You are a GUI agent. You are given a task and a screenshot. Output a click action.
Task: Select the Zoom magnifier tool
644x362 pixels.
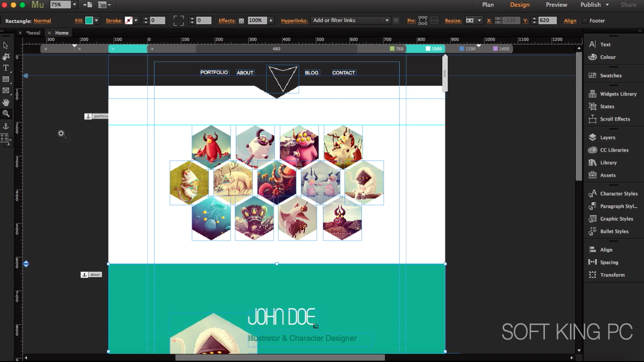(6, 113)
